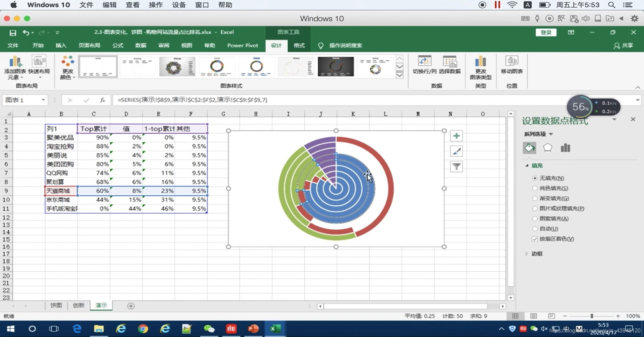Open PowerPoint from the Windows taskbar

(x=253, y=329)
